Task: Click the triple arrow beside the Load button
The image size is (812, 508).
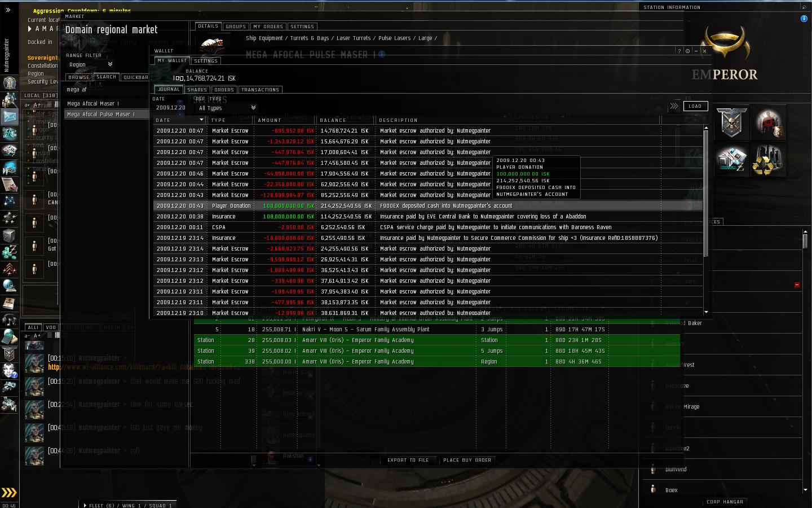Action: click(674, 106)
